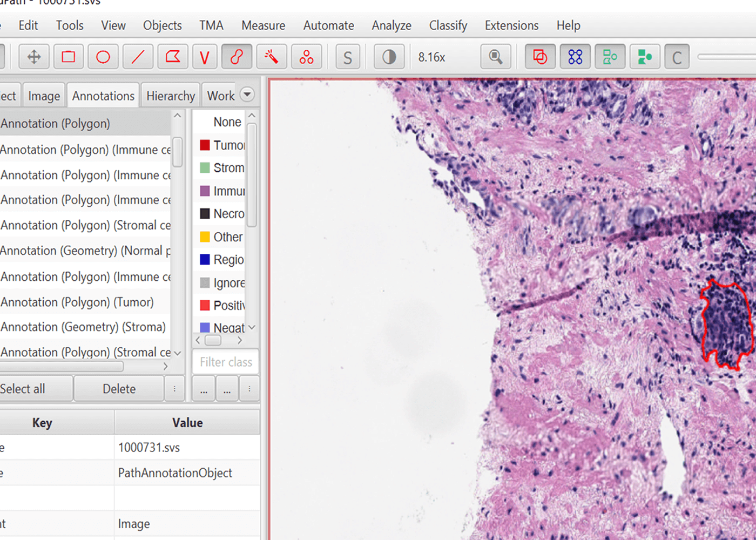Switch to the Hierarchy tab
Image resolution: width=756 pixels, height=540 pixels.
pos(170,94)
